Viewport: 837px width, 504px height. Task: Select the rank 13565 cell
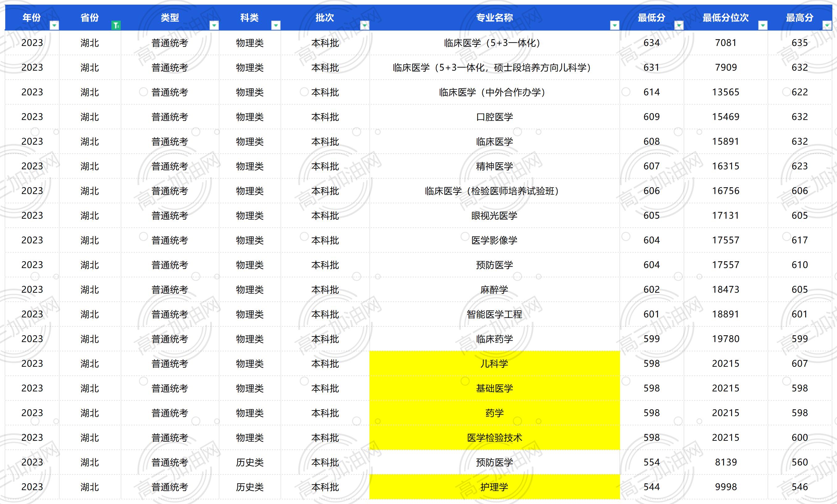point(726,92)
